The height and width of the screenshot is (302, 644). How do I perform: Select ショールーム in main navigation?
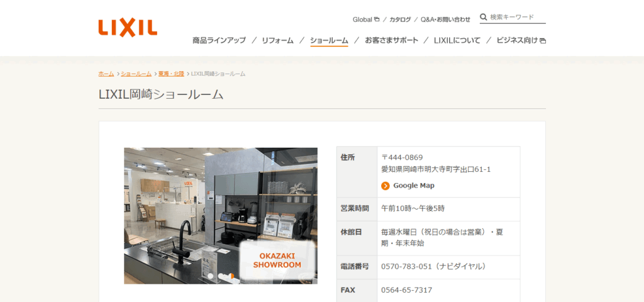[329, 40]
